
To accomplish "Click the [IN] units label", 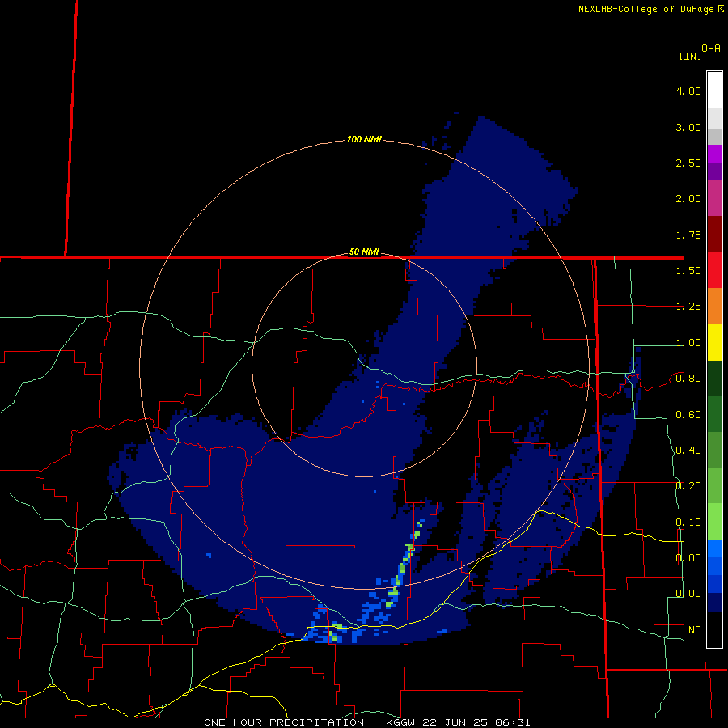I will [x=690, y=56].
